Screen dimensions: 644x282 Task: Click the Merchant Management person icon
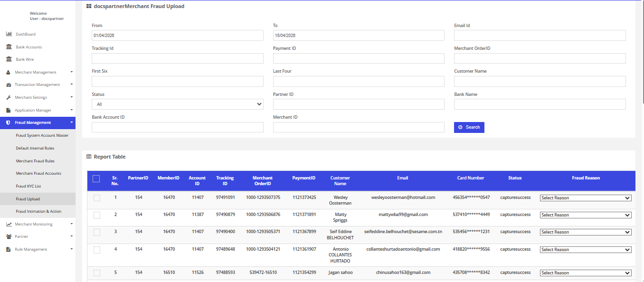[x=9, y=72]
